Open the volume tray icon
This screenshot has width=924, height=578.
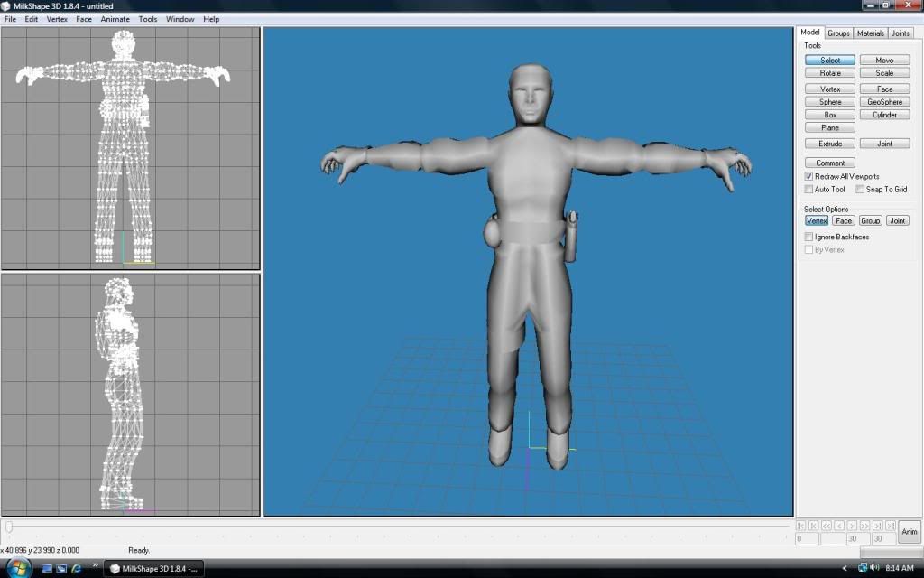(874, 568)
